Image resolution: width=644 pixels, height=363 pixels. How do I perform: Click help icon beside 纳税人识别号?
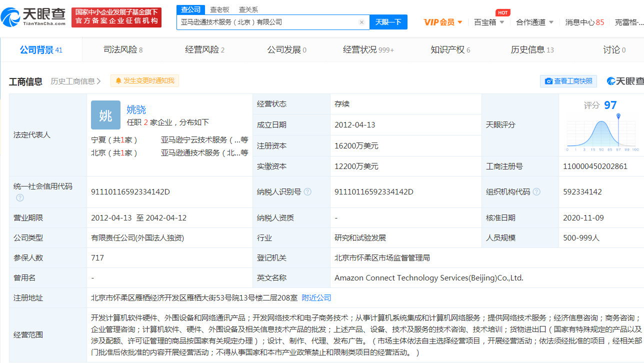(x=307, y=192)
